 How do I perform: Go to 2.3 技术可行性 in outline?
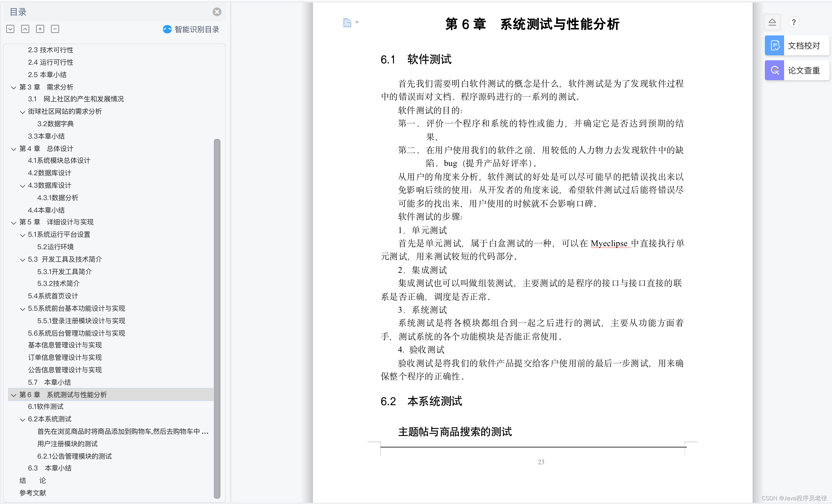click(x=50, y=50)
